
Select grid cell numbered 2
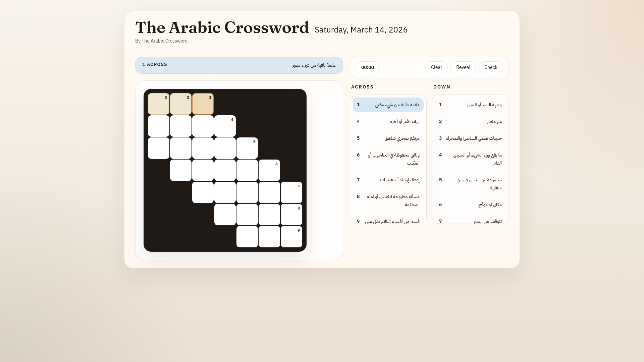(x=181, y=104)
